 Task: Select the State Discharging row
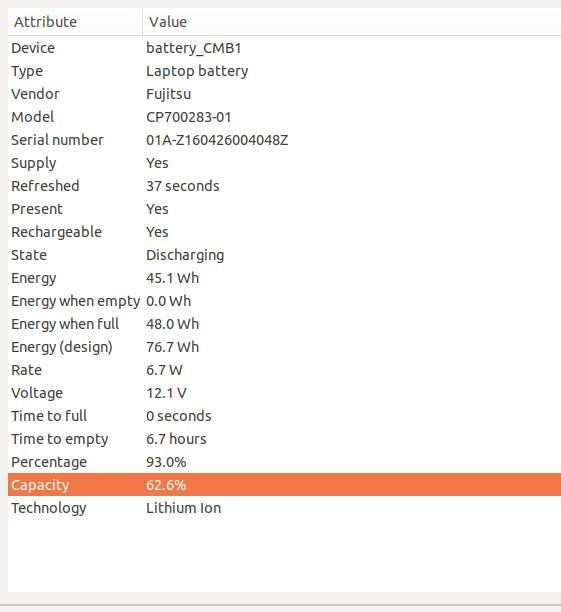tap(284, 255)
